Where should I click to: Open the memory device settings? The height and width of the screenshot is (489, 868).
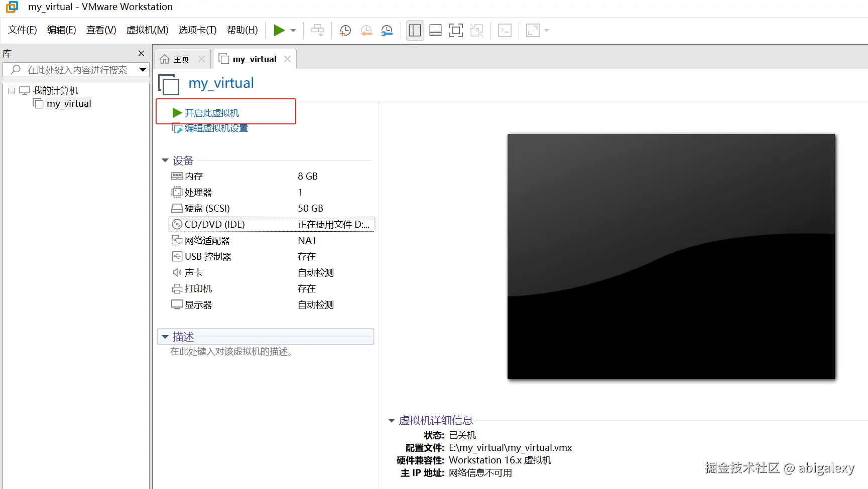(x=193, y=176)
